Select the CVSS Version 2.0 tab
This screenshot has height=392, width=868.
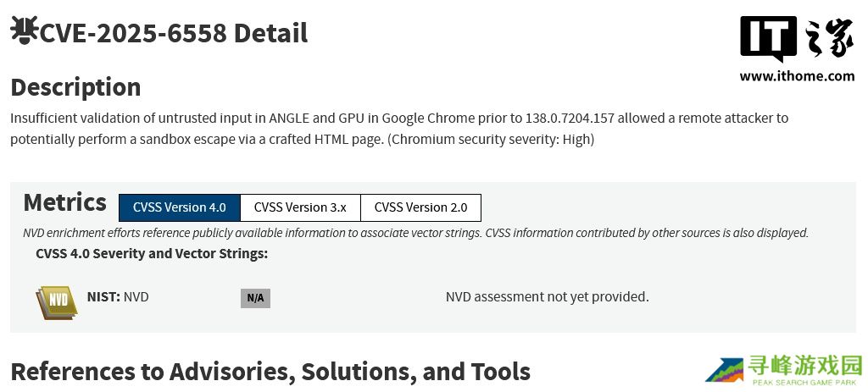(x=420, y=207)
